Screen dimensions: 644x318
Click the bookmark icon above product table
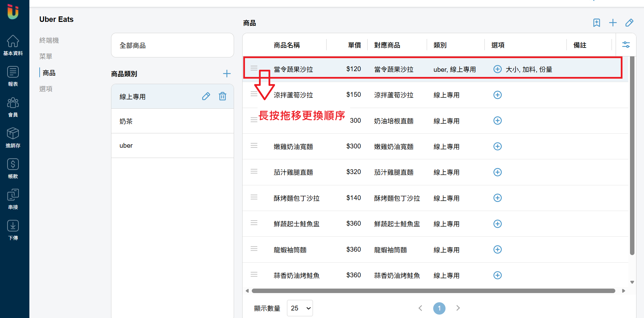(x=597, y=23)
